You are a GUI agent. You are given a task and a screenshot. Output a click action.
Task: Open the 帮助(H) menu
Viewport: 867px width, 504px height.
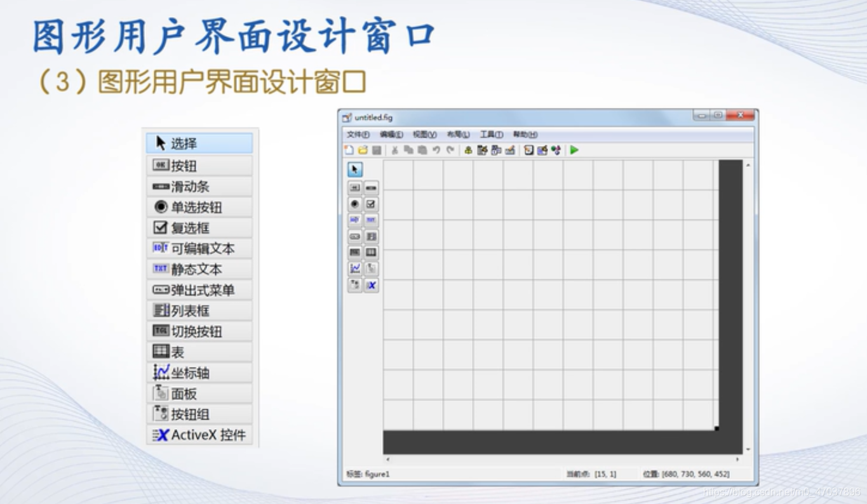click(525, 135)
